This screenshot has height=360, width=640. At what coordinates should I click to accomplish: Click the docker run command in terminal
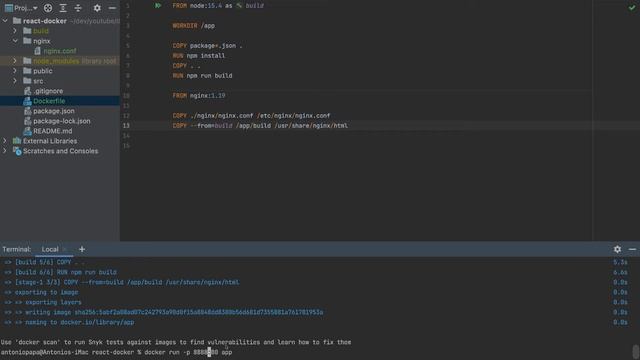(188, 352)
